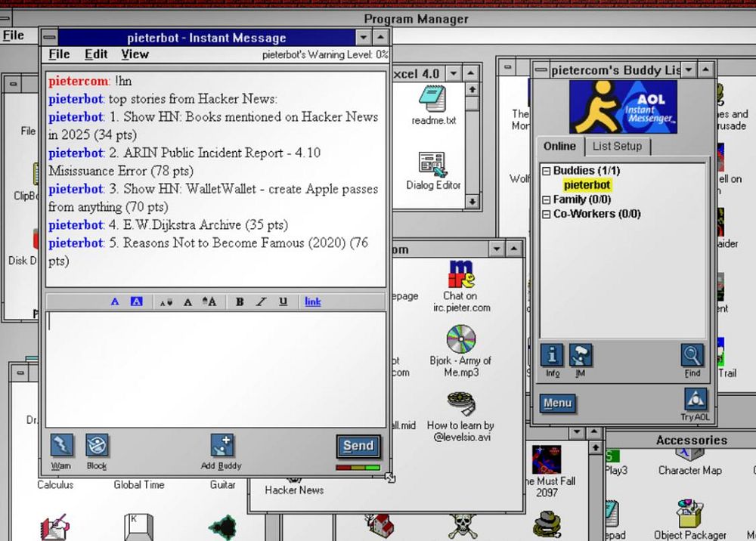Click the decrease font size icon
Viewport: 756px width, 541px height.
pos(166,302)
